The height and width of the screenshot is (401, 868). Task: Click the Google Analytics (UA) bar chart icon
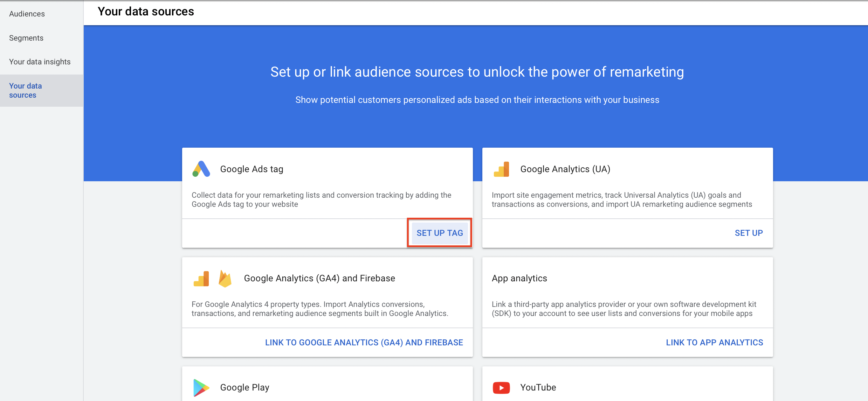click(x=501, y=169)
